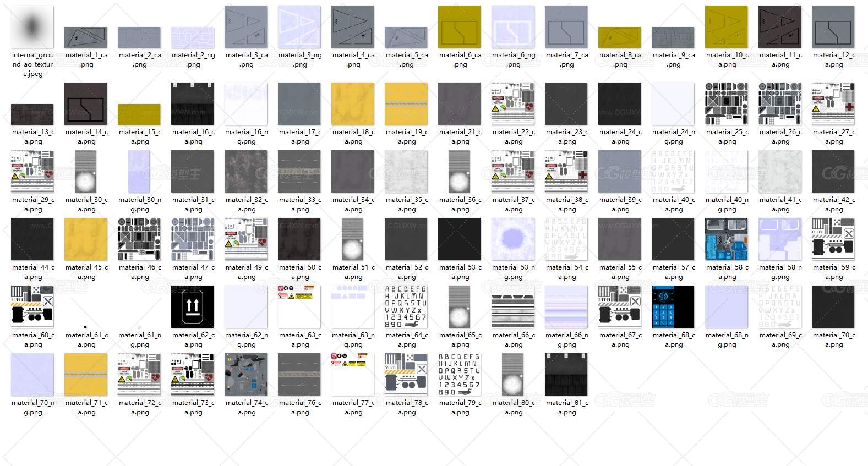Select material_33_ca.png road stripe thumbnail
Viewport: 868px width, 466px height.
click(299, 171)
